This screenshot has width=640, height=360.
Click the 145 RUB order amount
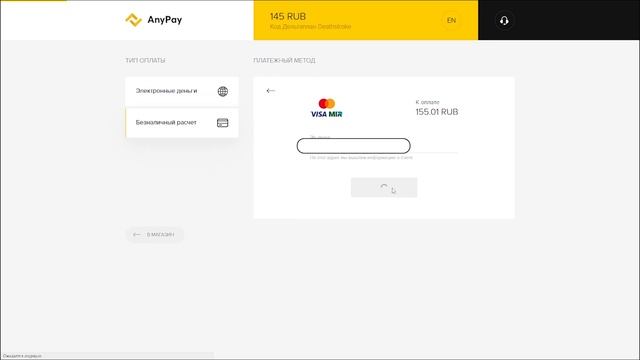(x=288, y=16)
